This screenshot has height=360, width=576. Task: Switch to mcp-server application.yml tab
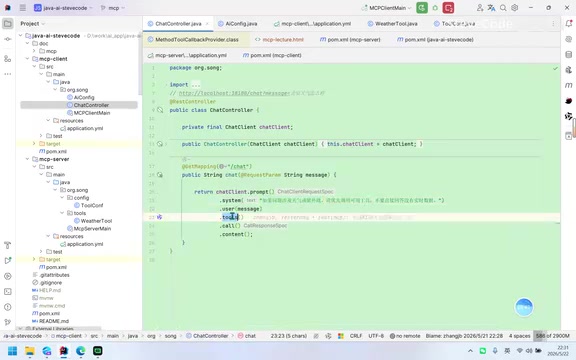187,55
